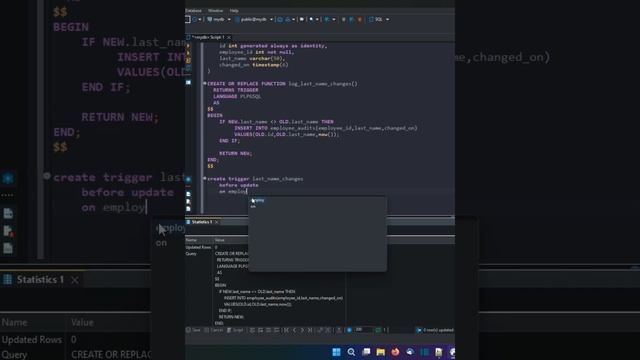Collapse the CREATE OR REPLACE FUNCTION code block
640x360 pixels.
coord(205,84)
